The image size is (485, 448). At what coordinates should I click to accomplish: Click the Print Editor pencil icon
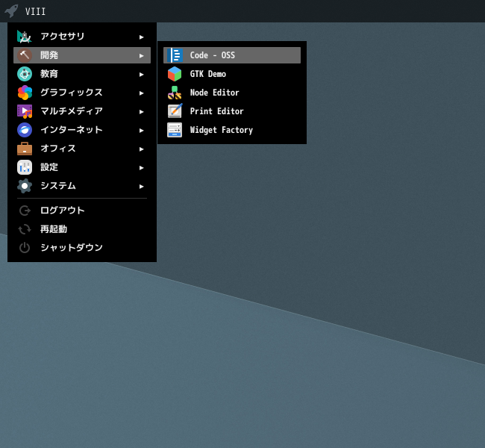click(x=175, y=111)
